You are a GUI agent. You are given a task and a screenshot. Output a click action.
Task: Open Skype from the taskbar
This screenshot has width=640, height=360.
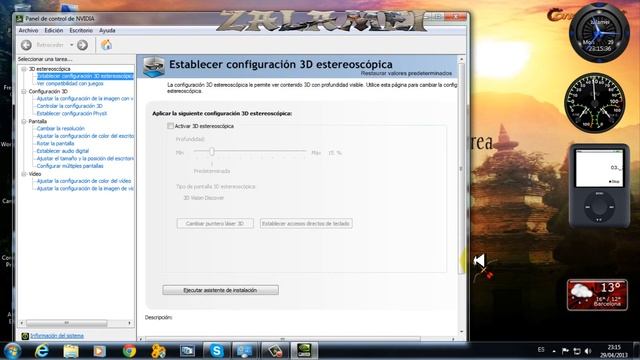click(216, 351)
